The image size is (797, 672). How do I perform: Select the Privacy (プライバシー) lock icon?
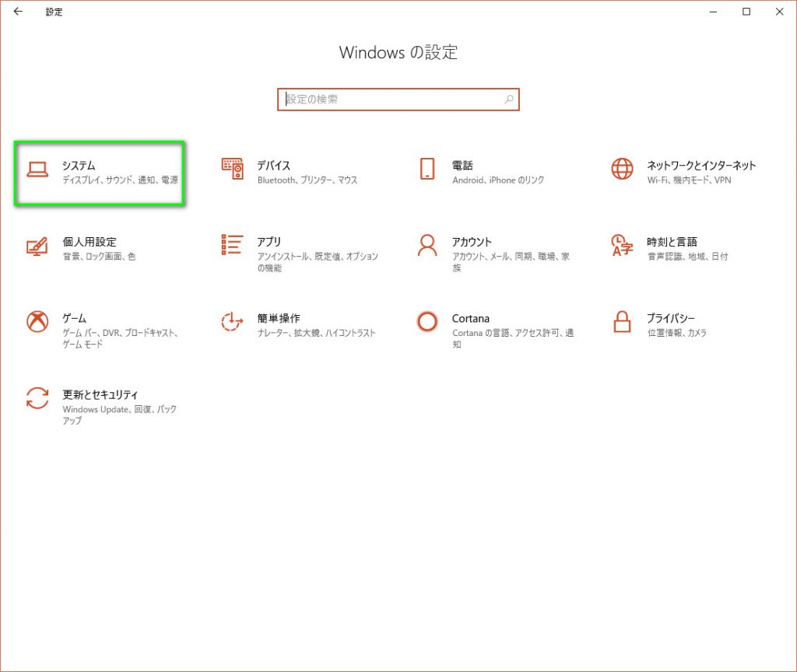pos(622,322)
